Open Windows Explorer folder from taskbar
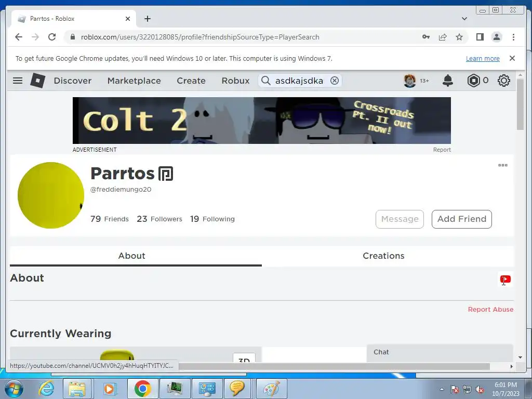Image resolution: width=532 pixels, height=399 pixels. (77, 389)
